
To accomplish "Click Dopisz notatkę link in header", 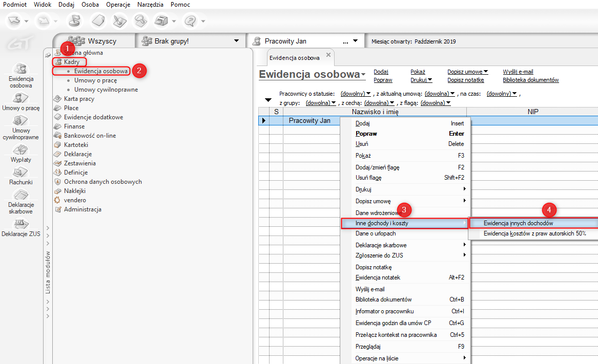I will (466, 80).
